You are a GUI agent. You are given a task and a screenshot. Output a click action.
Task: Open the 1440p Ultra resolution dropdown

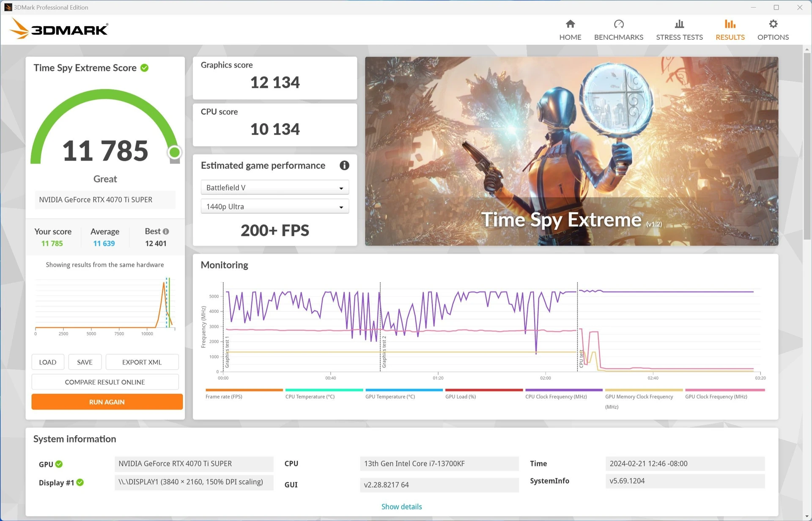[275, 206]
